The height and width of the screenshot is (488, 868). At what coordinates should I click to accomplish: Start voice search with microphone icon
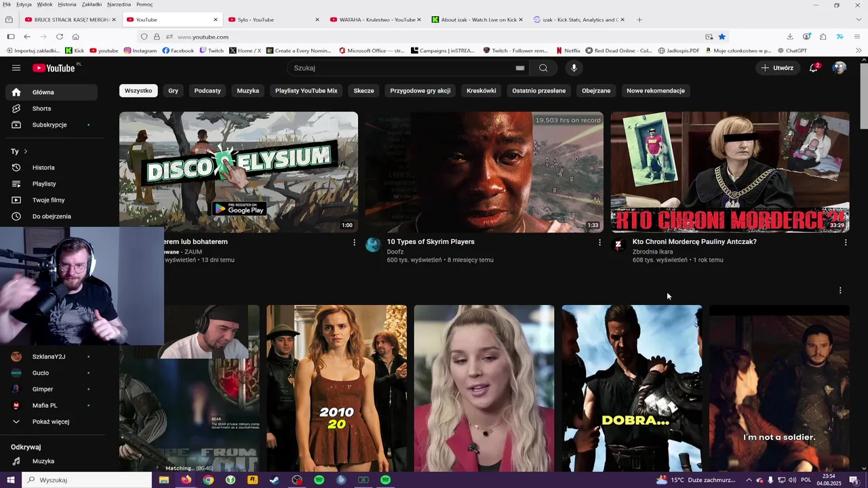click(574, 68)
